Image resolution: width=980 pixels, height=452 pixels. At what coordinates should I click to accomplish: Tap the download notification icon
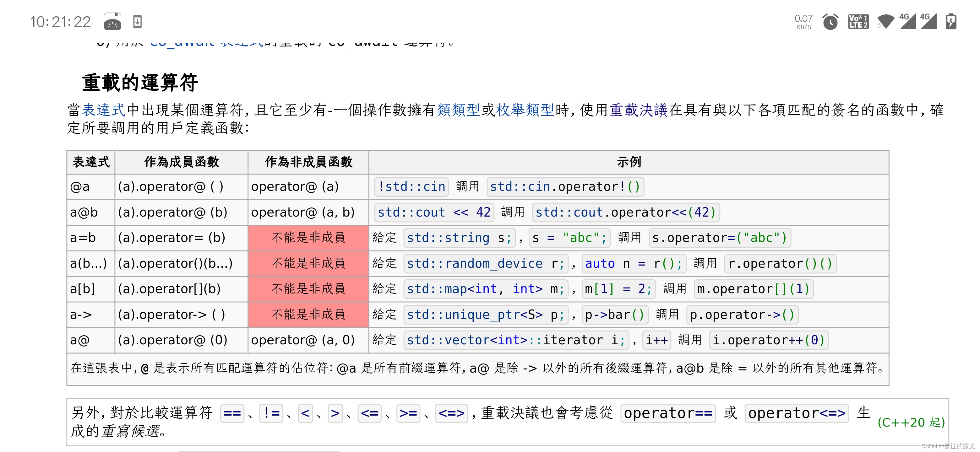[137, 22]
